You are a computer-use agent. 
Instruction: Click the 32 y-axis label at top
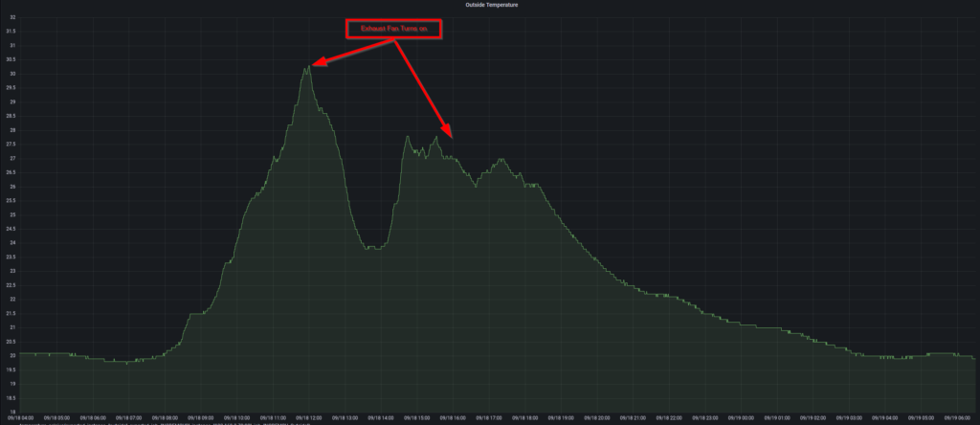click(x=11, y=17)
